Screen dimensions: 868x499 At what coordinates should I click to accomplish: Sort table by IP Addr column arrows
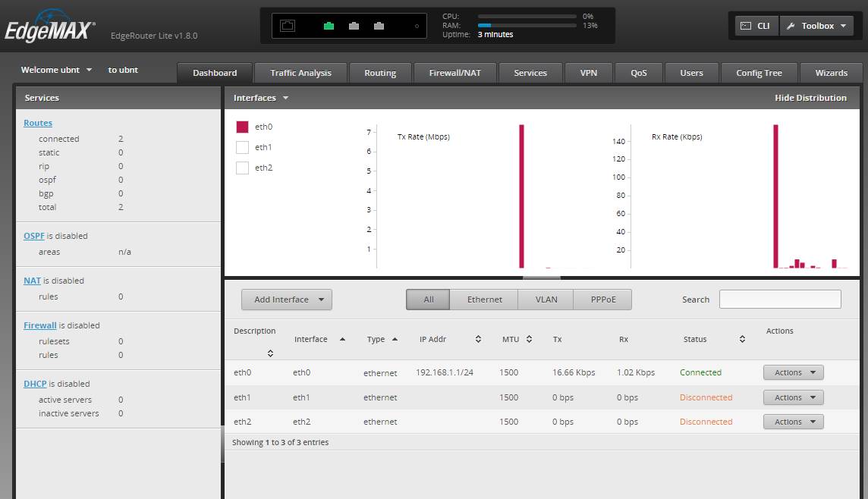coord(478,340)
